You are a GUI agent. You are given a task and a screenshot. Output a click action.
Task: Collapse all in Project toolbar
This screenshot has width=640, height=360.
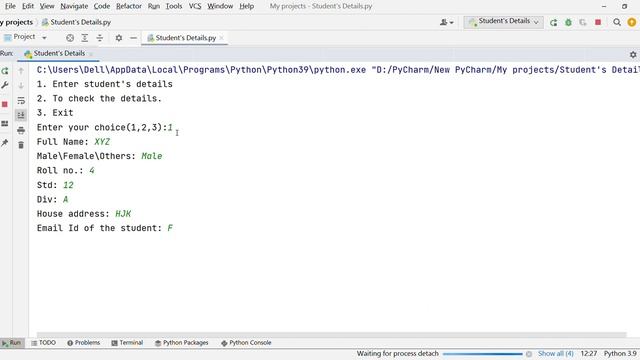click(x=100, y=38)
